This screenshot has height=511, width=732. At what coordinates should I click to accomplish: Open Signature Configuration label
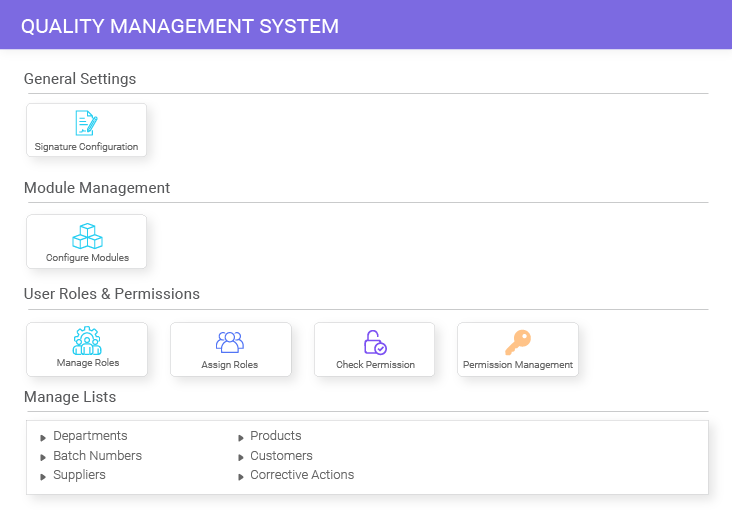[x=86, y=147]
